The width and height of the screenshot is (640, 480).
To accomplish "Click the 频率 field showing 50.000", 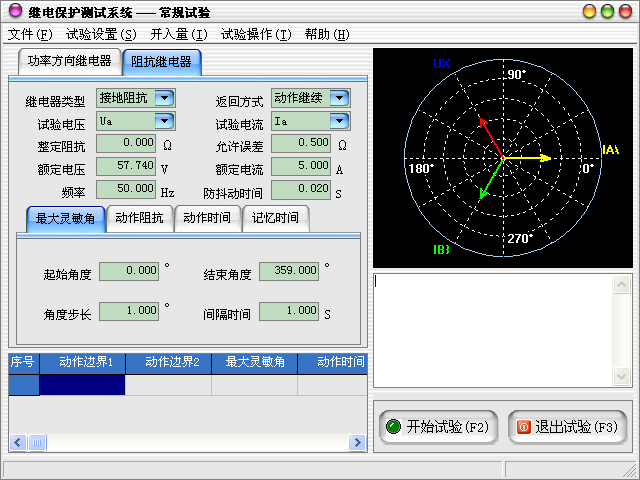I will point(126,189).
